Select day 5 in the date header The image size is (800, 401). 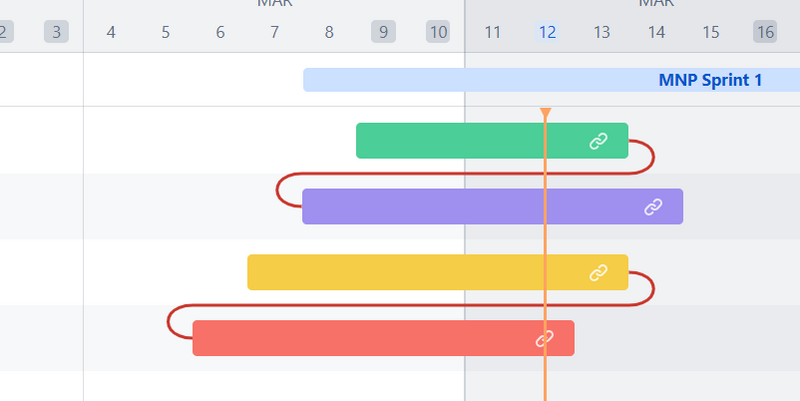point(165,32)
